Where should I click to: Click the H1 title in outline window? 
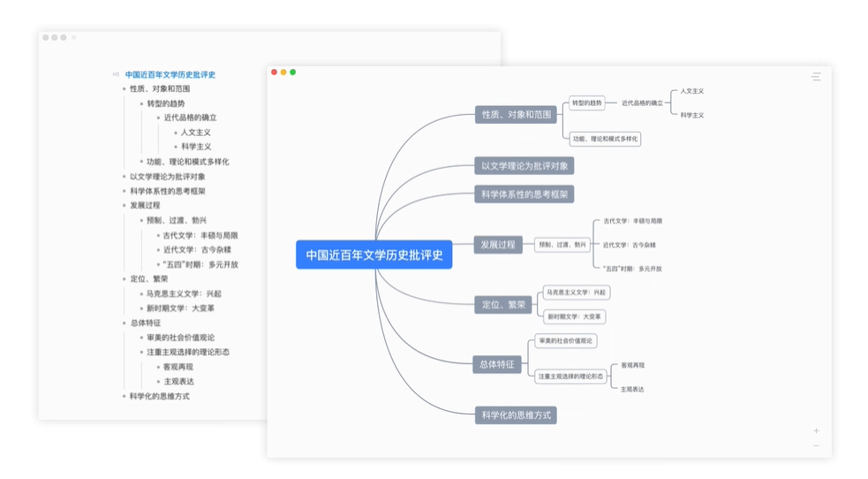pos(170,74)
